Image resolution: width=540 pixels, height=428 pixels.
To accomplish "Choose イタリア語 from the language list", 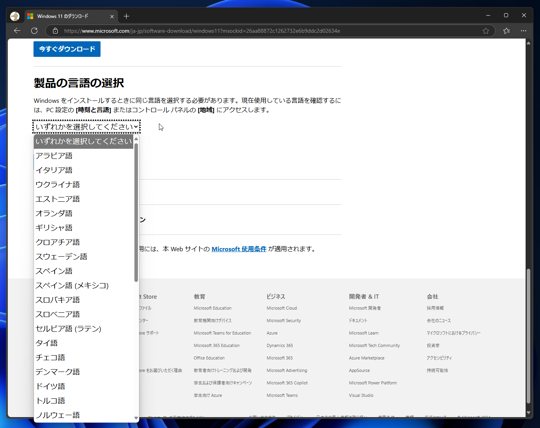I will click(x=83, y=170).
